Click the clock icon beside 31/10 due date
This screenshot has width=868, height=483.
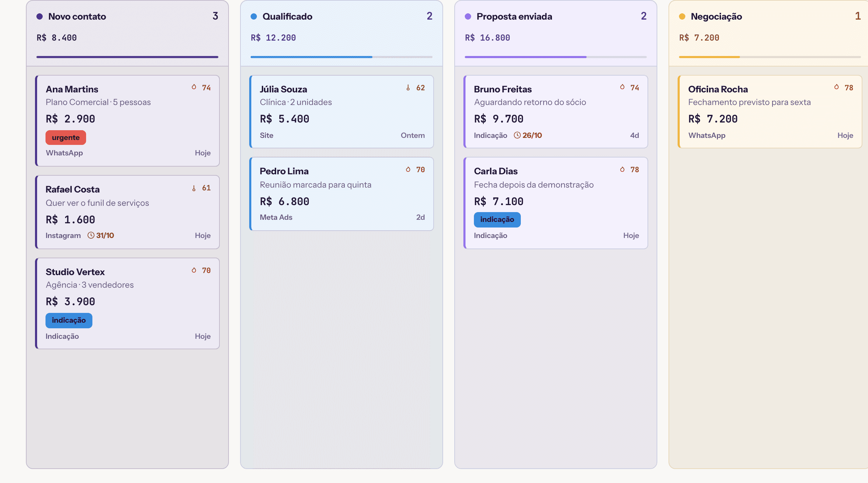point(91,235)
